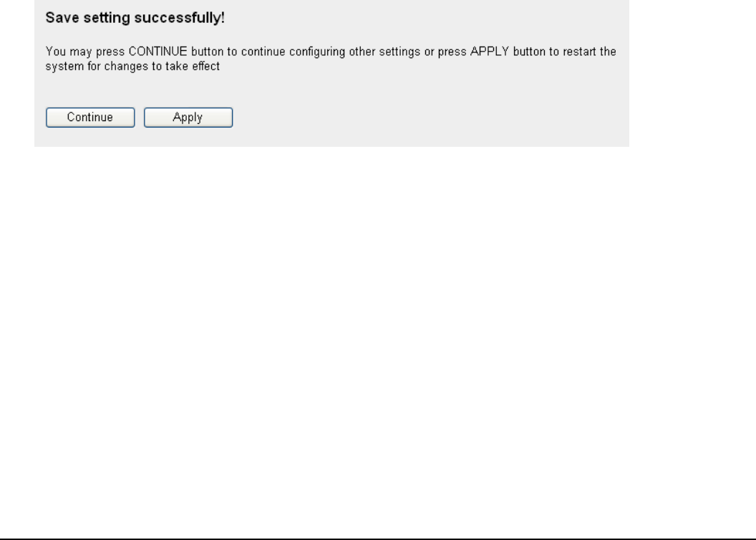This screenshot has height=540, width=756.
Task: Click the word "configuring" in the message
Action: 317,52
